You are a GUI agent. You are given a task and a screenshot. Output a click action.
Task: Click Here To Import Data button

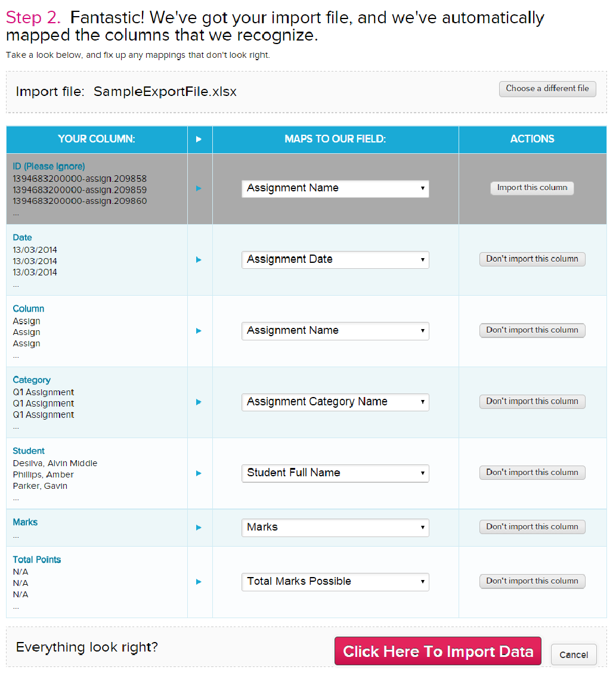[x=438, y=652]
